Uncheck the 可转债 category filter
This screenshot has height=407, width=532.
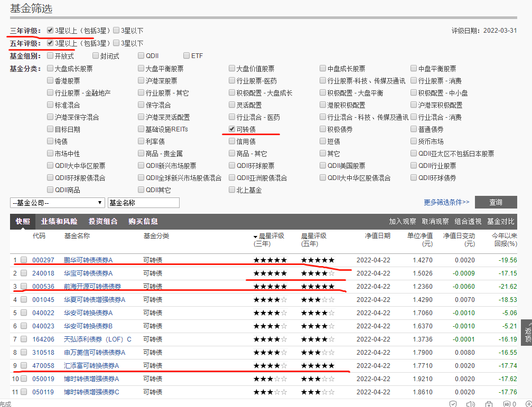[231, 129]
